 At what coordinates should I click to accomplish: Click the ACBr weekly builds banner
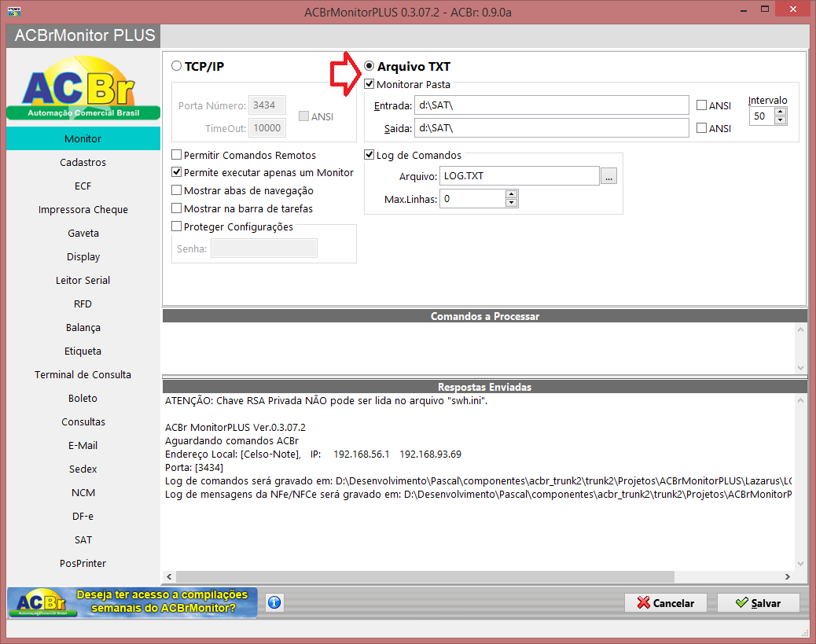(132, 602)
